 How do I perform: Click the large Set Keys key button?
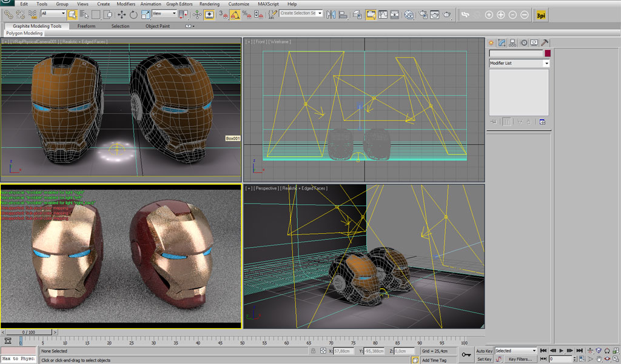pos(466,354)
